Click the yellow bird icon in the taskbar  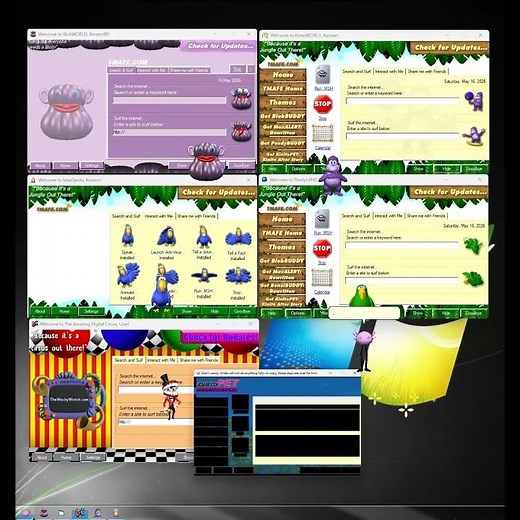(x=116, y=513)
